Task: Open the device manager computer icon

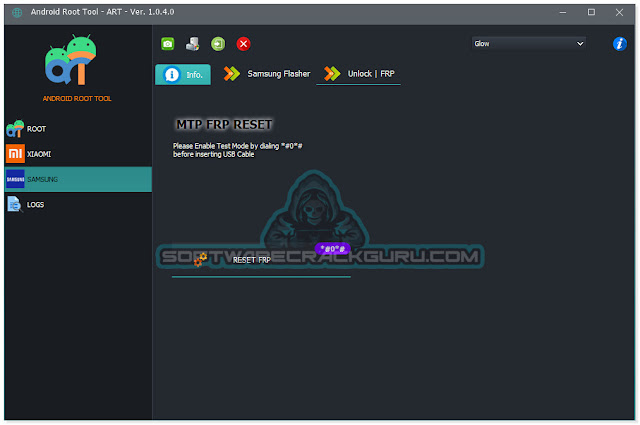Action: [x=193, y=44]
